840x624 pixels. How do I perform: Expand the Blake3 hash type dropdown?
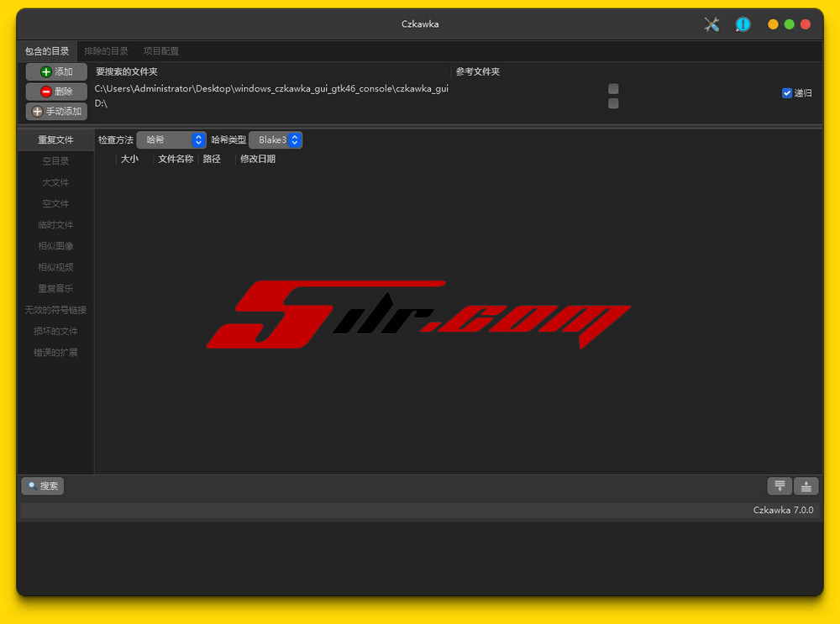(x=276, y=140)
